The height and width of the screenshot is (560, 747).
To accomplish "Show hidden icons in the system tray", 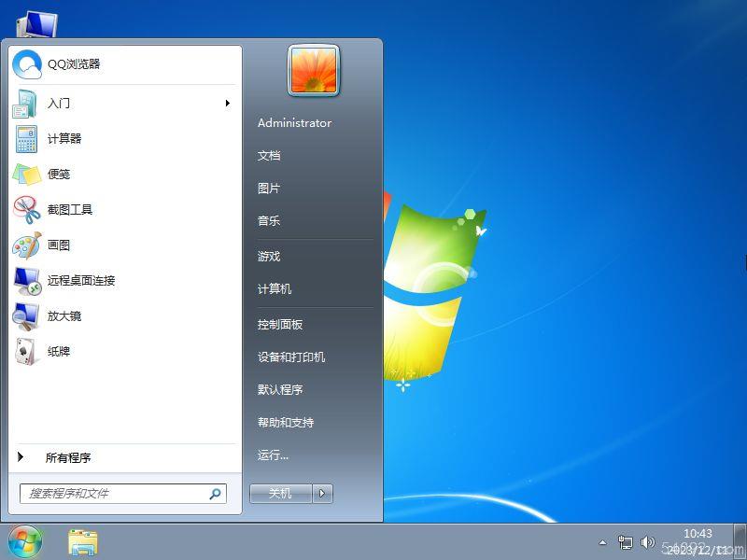I will pyautogui.click(x=602, y=541).
